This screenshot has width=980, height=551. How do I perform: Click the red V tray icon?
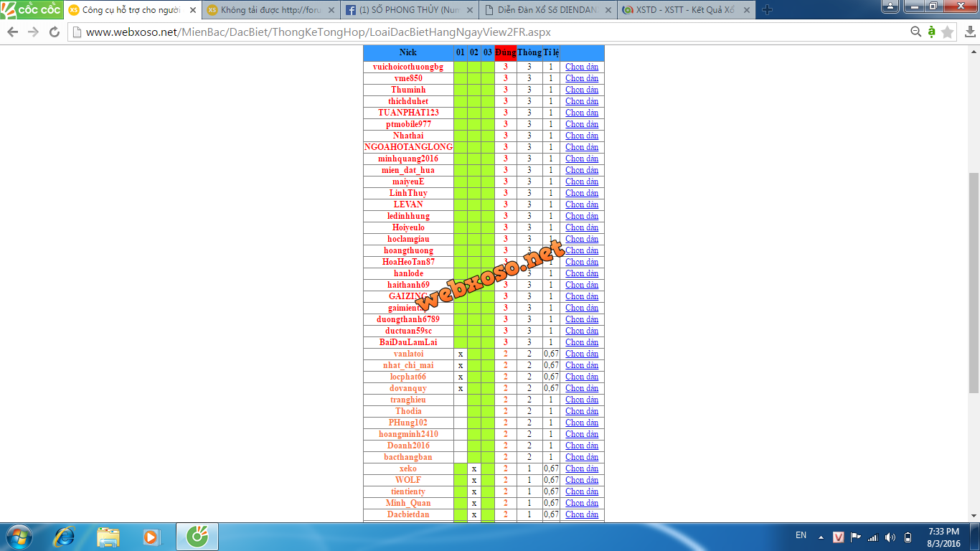[838, 537]
